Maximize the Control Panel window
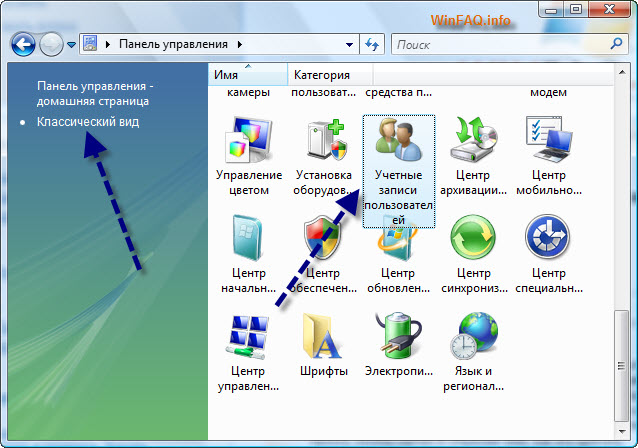Viewport: 638px width, 448px height. click(575, 9)
